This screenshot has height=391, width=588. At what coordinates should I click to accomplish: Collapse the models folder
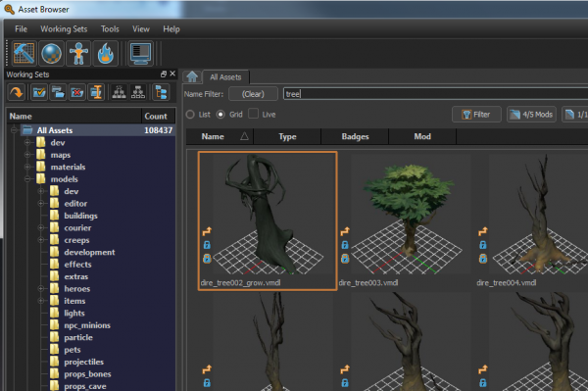pyautogui.click(x=27, y=178)
